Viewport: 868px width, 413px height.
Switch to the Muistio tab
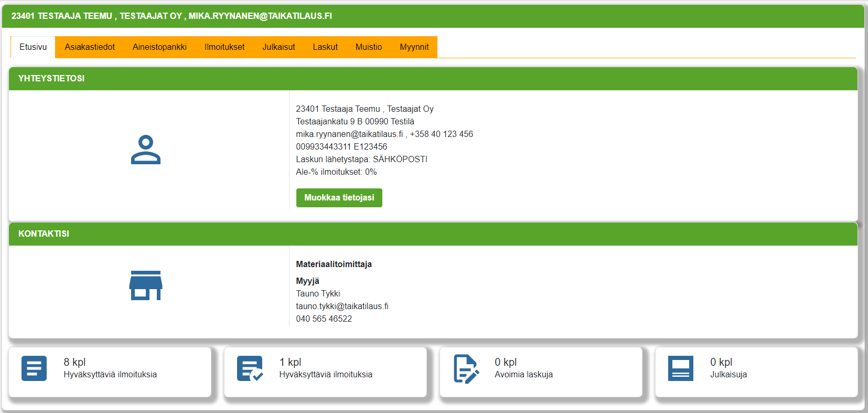369,47
